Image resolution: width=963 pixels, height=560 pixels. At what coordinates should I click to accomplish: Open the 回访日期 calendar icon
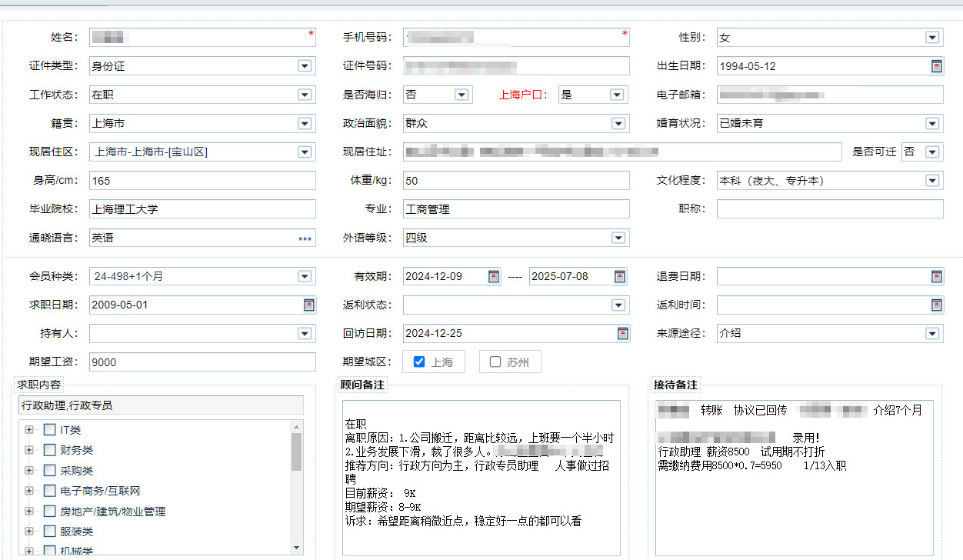click(622, 334)
